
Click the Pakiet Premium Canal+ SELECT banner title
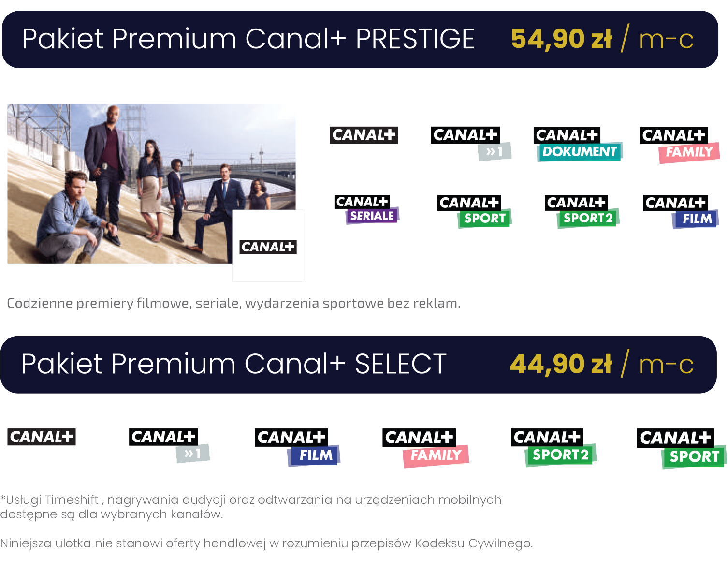(233, 364)
